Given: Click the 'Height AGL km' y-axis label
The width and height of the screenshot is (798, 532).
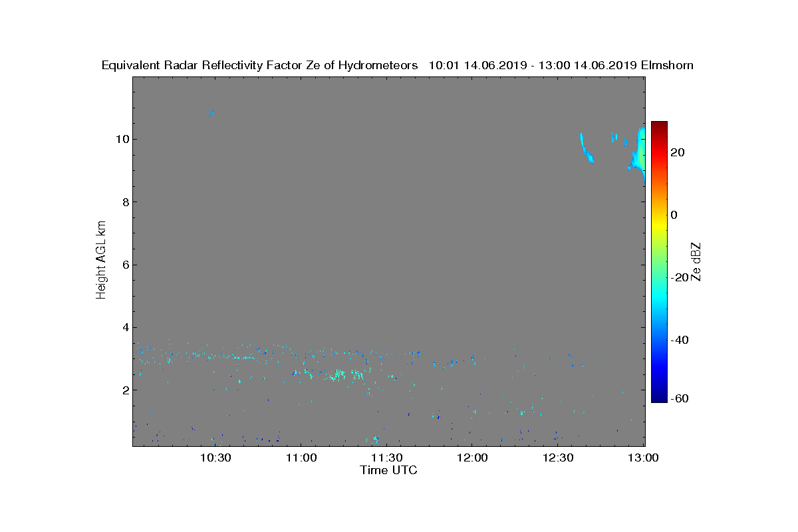Looking at the screenshot, I should click(x=101, y=261).
